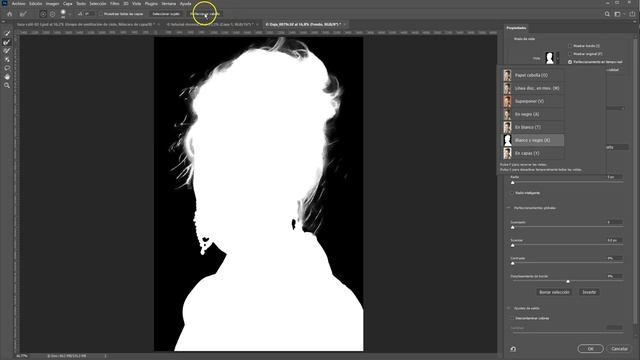Click the Contraste slider handle
This screenshot has height=360, width=640.
[x=513, y=263]
